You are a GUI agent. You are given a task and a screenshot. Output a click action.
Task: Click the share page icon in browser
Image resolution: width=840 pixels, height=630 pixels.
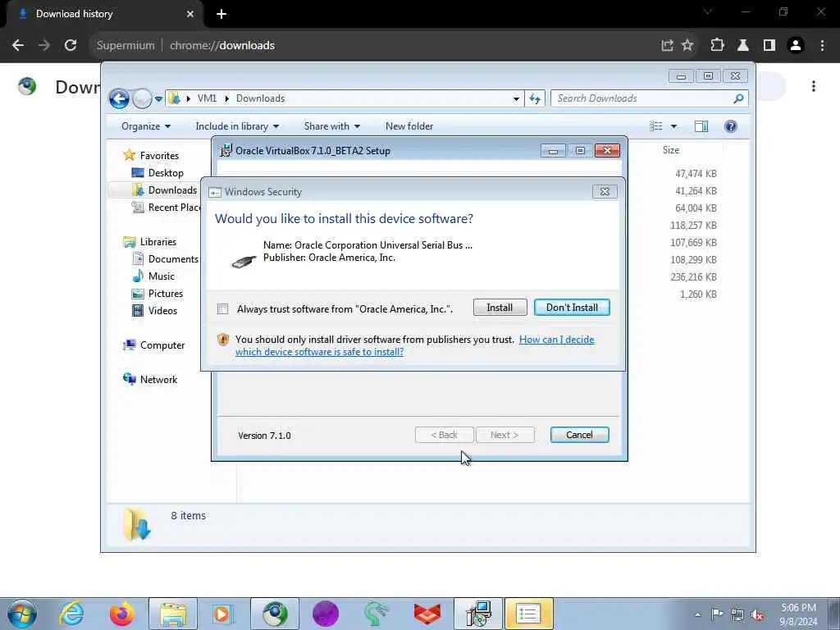667,46
